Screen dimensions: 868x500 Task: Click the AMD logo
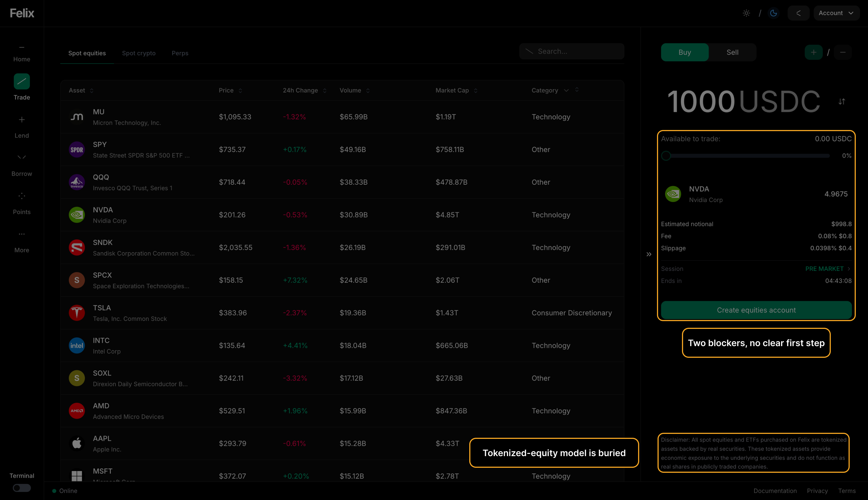77,411
